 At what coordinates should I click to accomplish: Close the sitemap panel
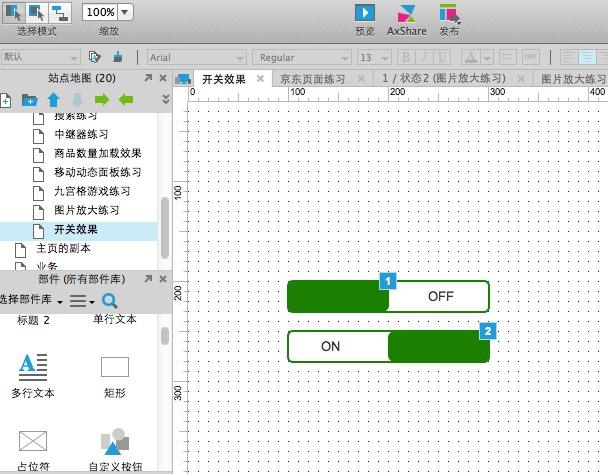click(x=163, y=78)
